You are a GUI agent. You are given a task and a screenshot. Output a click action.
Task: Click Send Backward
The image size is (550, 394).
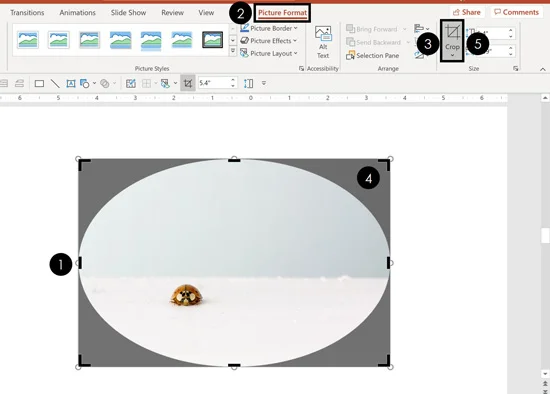pos(374,42)
